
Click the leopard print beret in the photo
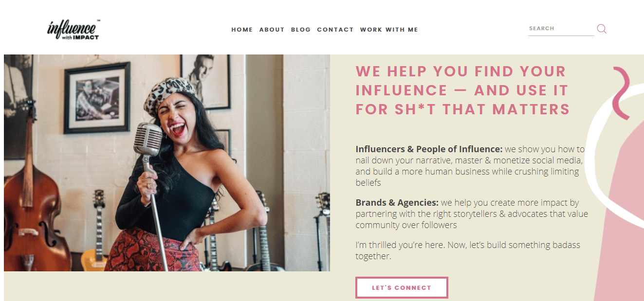[x=170, y=94]
